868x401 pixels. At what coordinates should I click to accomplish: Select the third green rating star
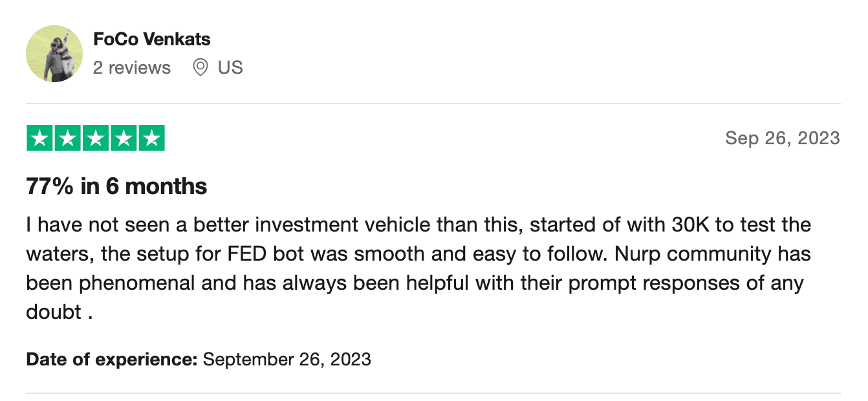96,138
